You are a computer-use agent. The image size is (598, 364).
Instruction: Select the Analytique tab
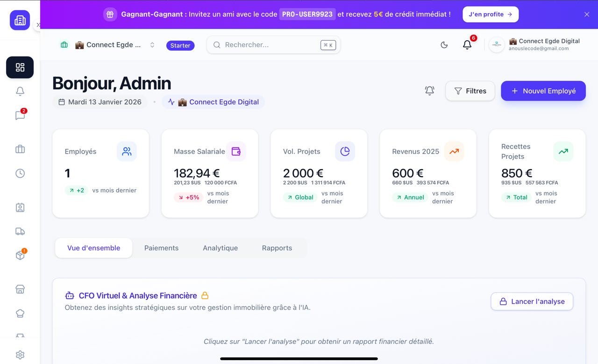220,248
